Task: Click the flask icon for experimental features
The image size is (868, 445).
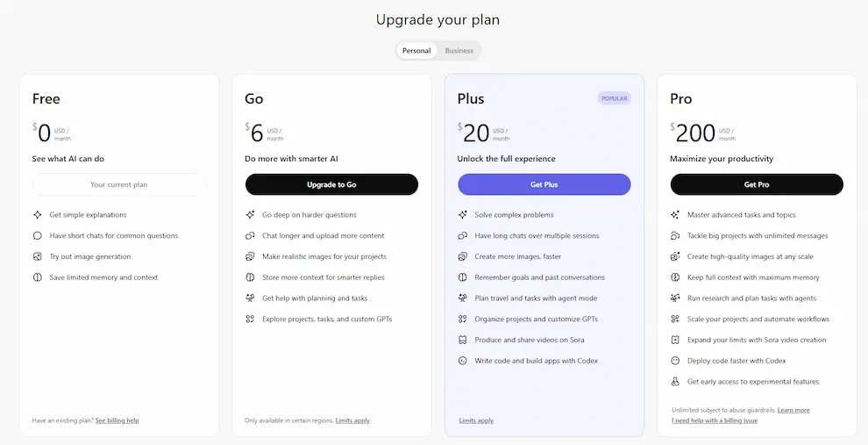Action: click(x=675, y=382)
